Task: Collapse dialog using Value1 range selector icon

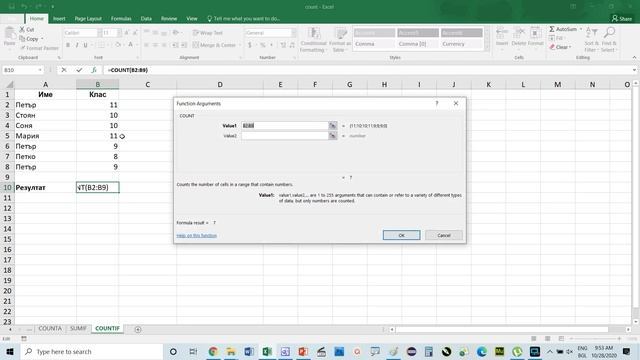Action: [x=333, y=126]
